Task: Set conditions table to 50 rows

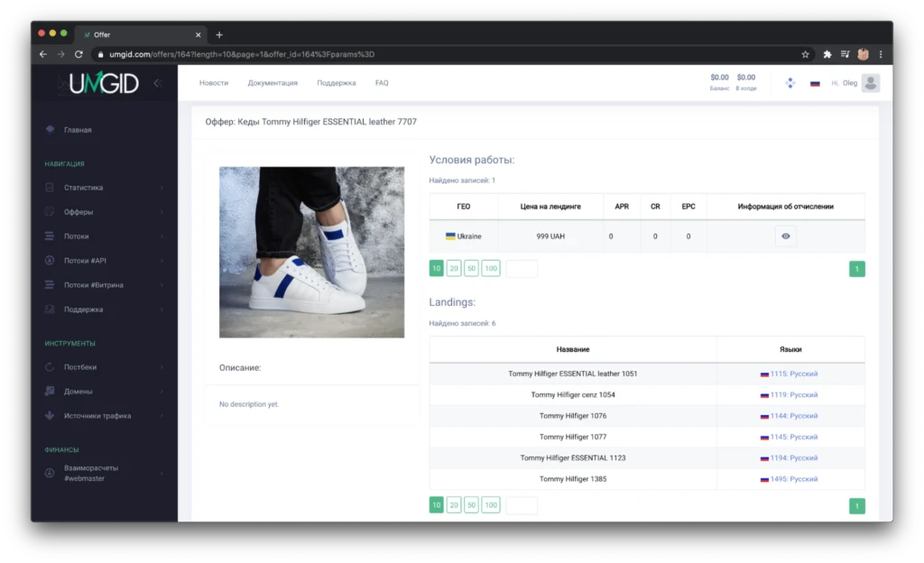Action: pos(471,269)
